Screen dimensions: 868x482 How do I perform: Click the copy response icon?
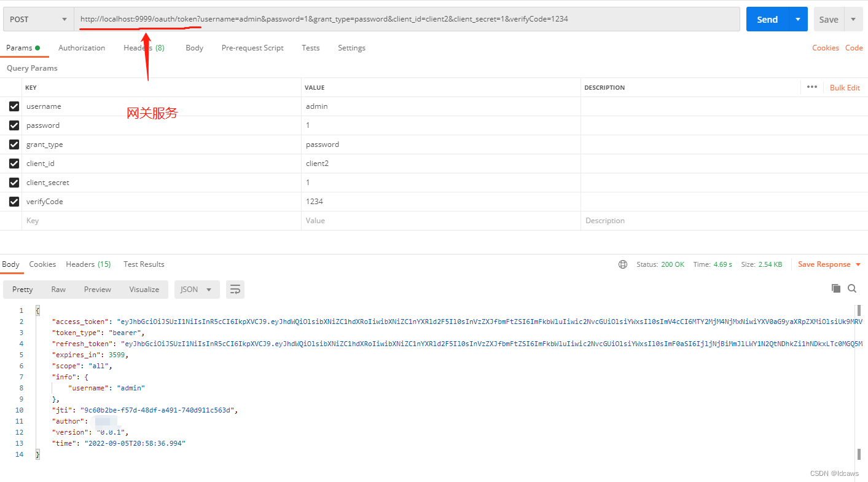(836, 288)
